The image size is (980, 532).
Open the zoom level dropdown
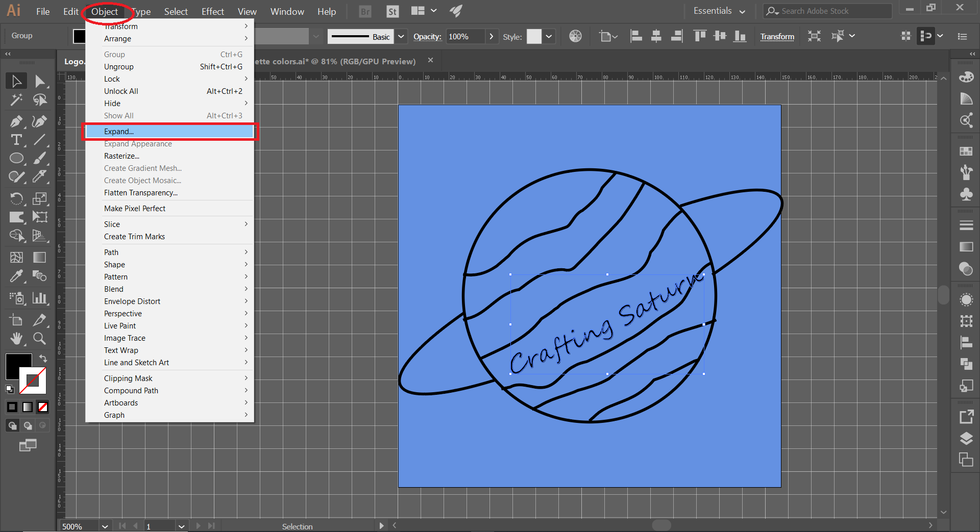(105, 526)
